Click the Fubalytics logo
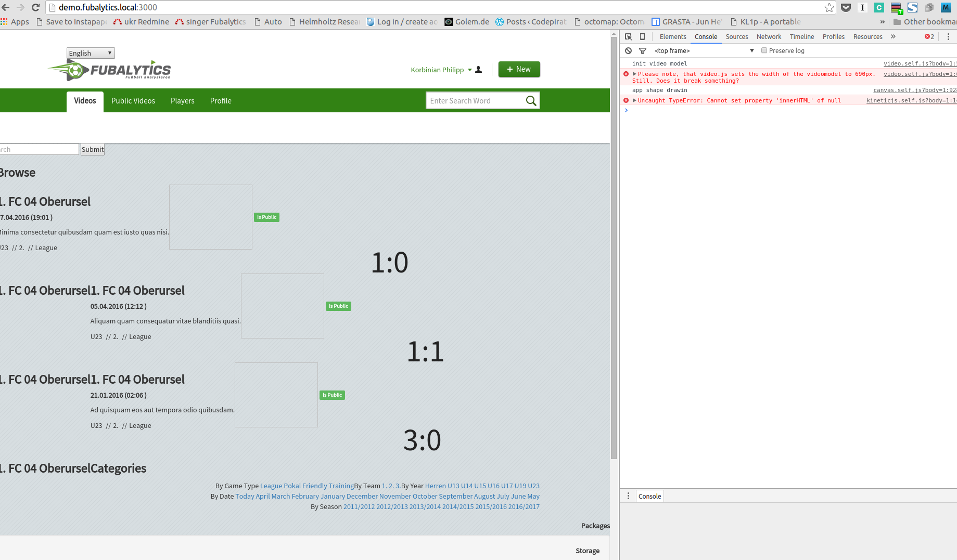 click(x=109, y=70)
